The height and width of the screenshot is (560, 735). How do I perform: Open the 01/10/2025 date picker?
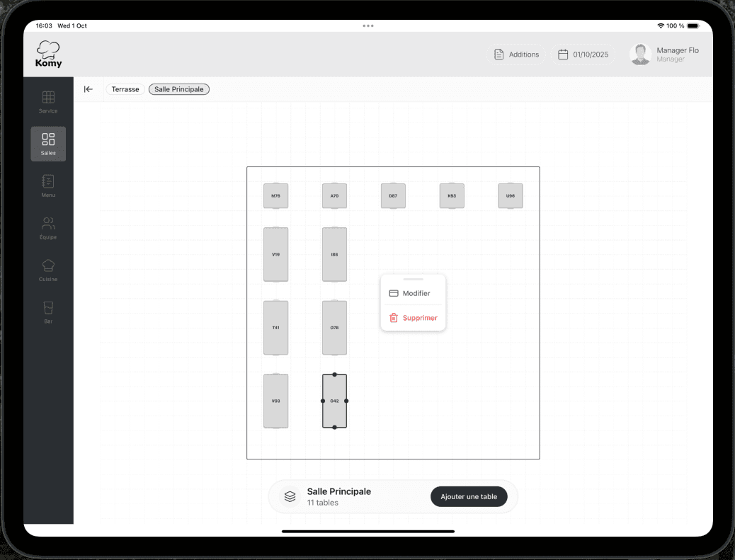583,55
